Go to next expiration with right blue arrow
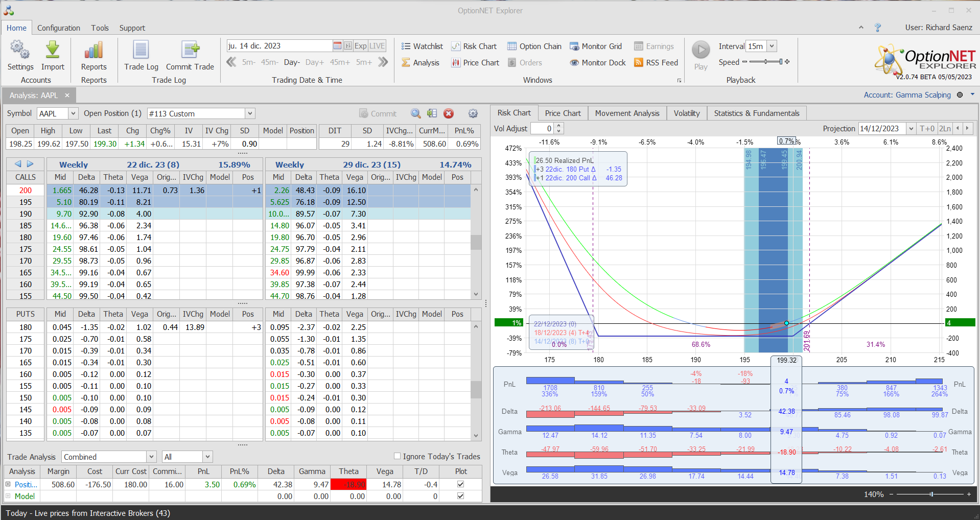Image resolution: width=980 pixels, height=520 pixels. 30,164
